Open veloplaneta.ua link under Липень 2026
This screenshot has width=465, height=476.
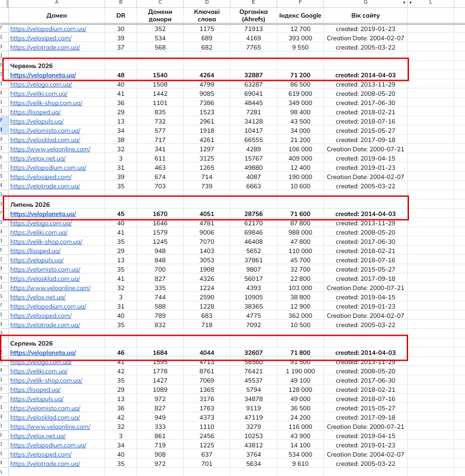(43, 214)
